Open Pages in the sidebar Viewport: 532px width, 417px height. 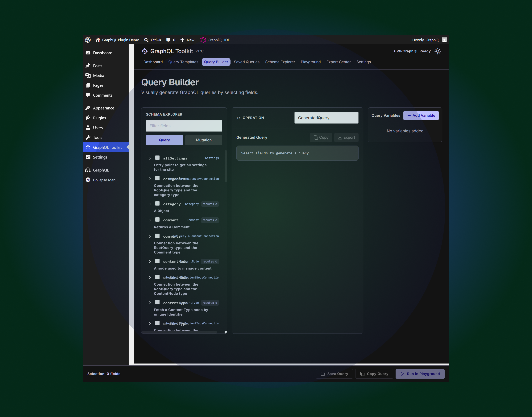click(106, 85)
